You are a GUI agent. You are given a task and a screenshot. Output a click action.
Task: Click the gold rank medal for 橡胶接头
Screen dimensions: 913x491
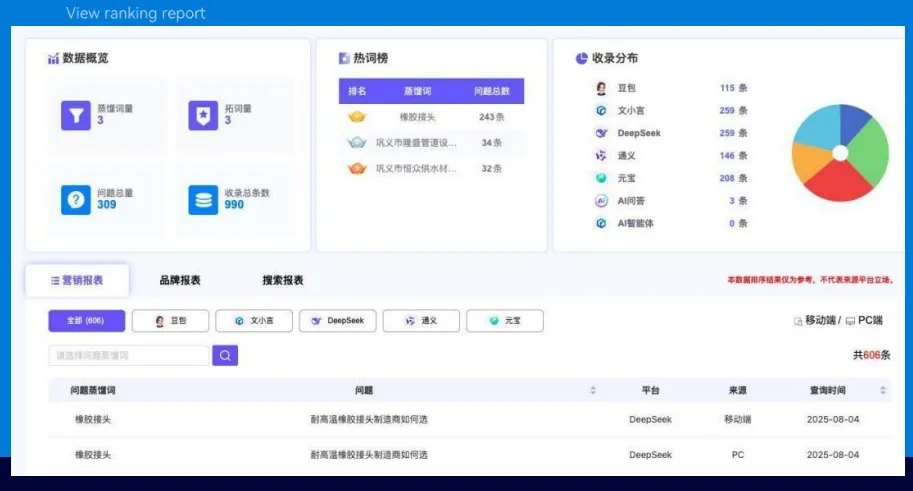[x=357, y=116]
